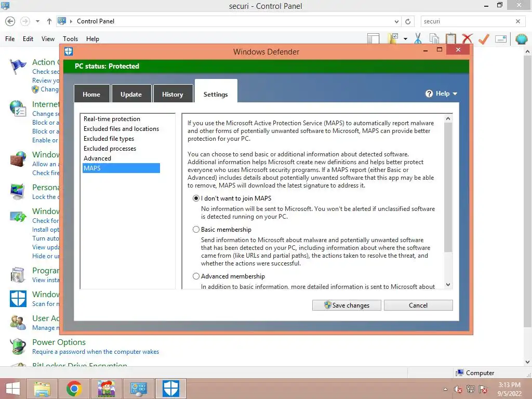
Task: Click the MAPS description scrollbar thumb
Action: tap(448, 187)
